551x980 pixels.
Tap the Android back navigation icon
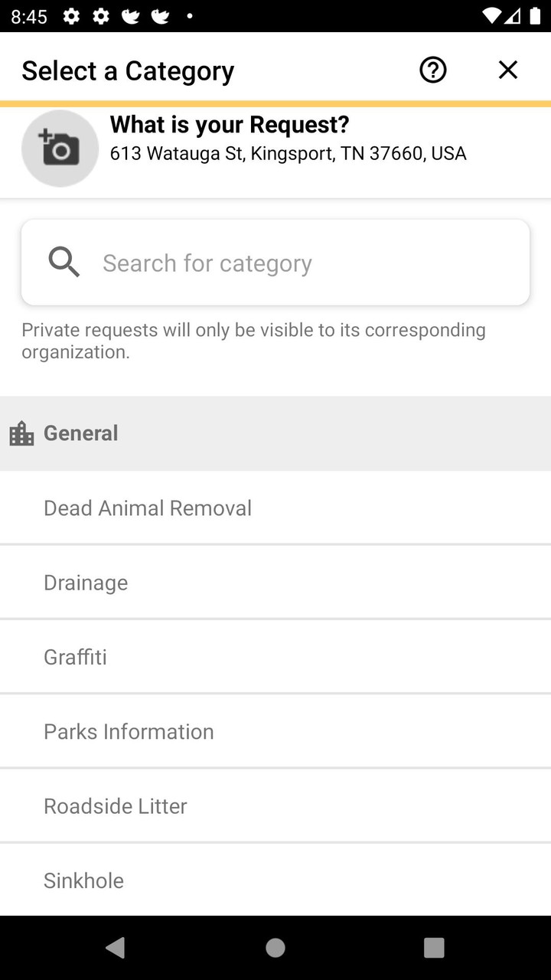pos(115,947)
